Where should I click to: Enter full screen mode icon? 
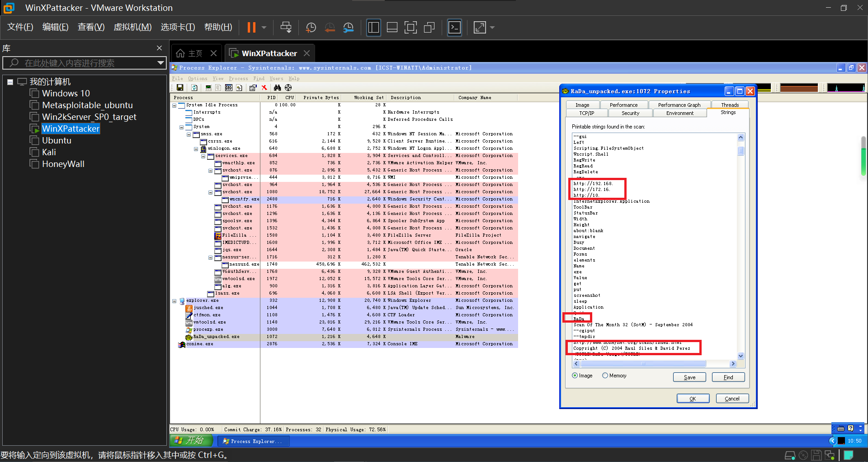410,28
